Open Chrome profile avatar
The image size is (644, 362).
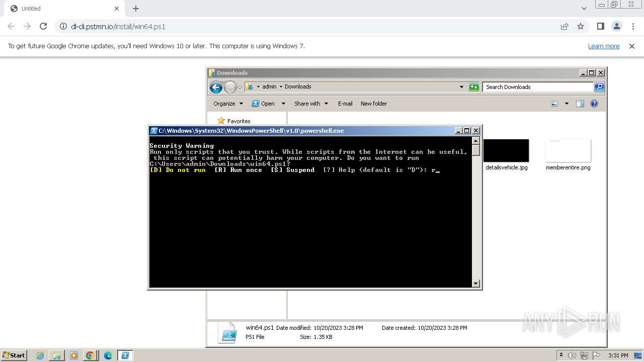coord(617,26)
